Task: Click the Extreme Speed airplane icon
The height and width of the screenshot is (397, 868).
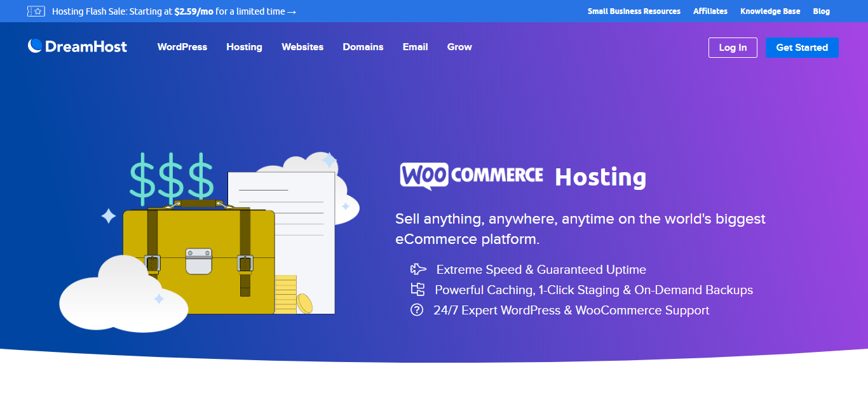Action: tap(417, 269)
